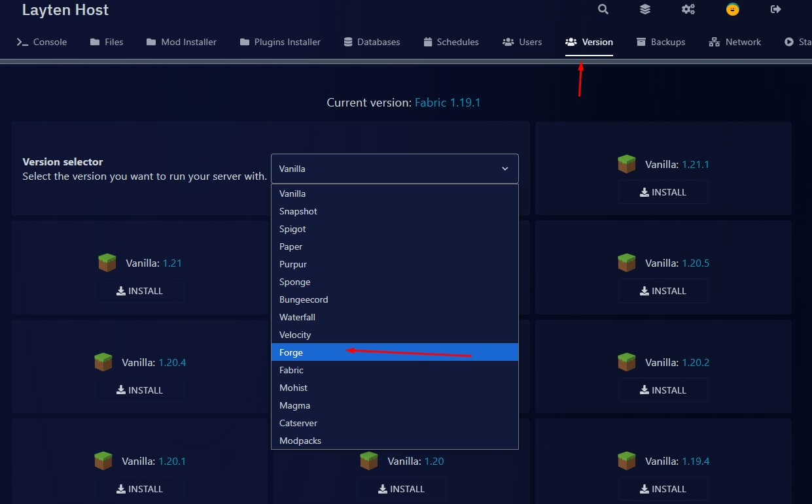
Task: Click the search magnifier icon in header
Action: click(x=603, y=9)
